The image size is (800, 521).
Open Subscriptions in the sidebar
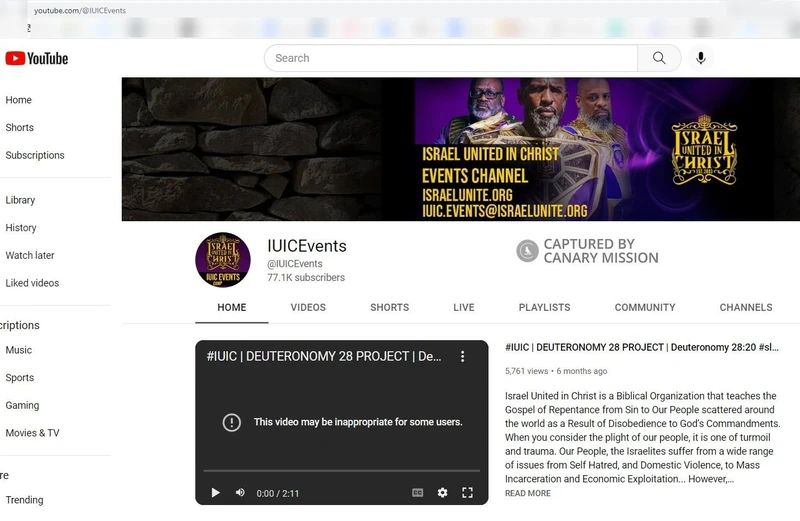(35, 155)
